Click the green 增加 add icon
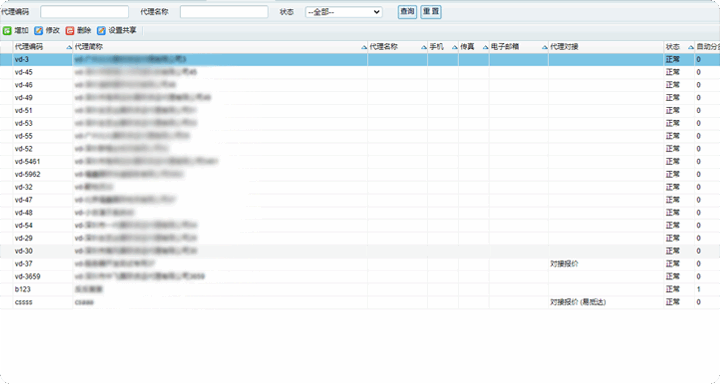 [x=7, y=31]
